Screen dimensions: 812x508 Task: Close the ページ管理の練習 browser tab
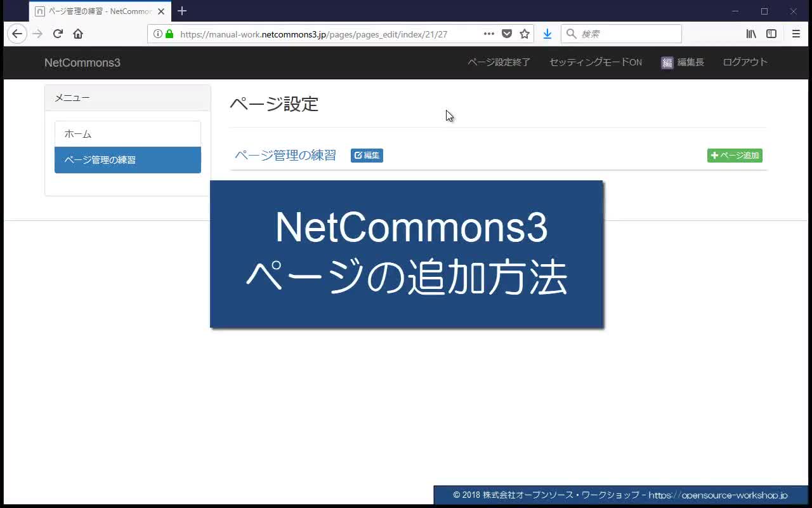pyautogui.click(x=161, y=11)
